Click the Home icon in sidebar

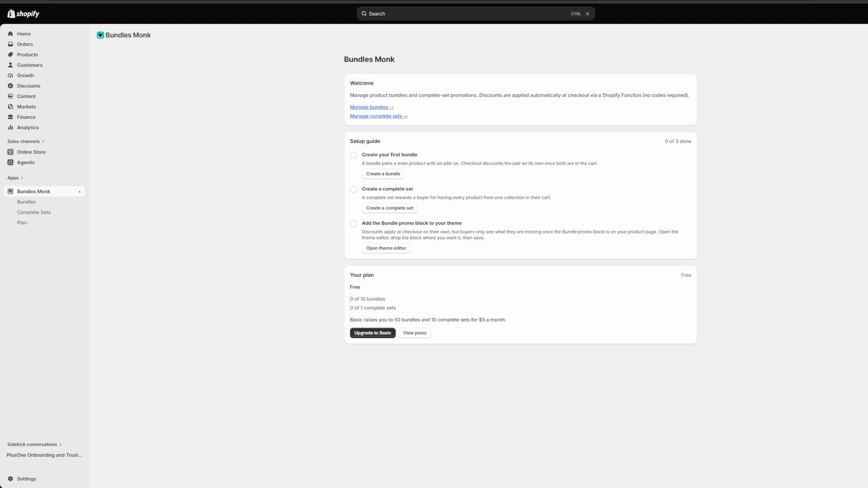click(10, 34)
